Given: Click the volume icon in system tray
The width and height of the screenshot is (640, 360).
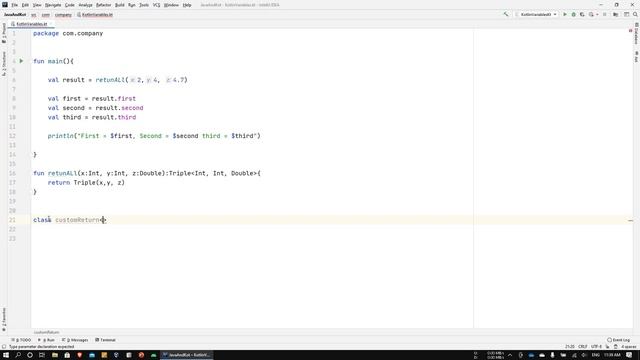Looking at the screenshot, I should [x=584, y=355].
